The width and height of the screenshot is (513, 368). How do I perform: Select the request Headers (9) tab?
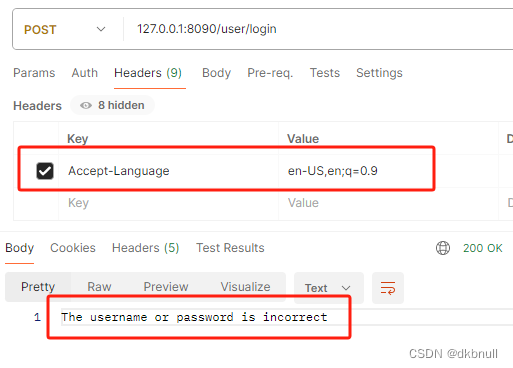148,73
